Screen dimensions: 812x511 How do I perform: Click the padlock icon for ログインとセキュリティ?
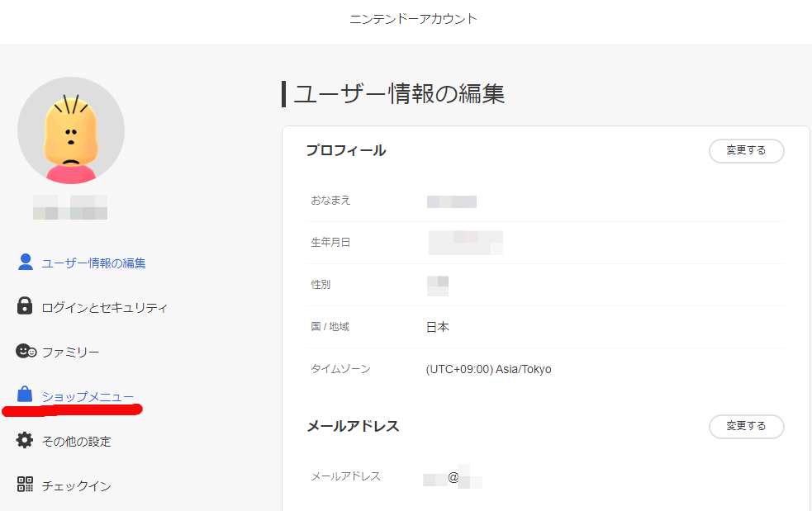(x=26, y=307)
